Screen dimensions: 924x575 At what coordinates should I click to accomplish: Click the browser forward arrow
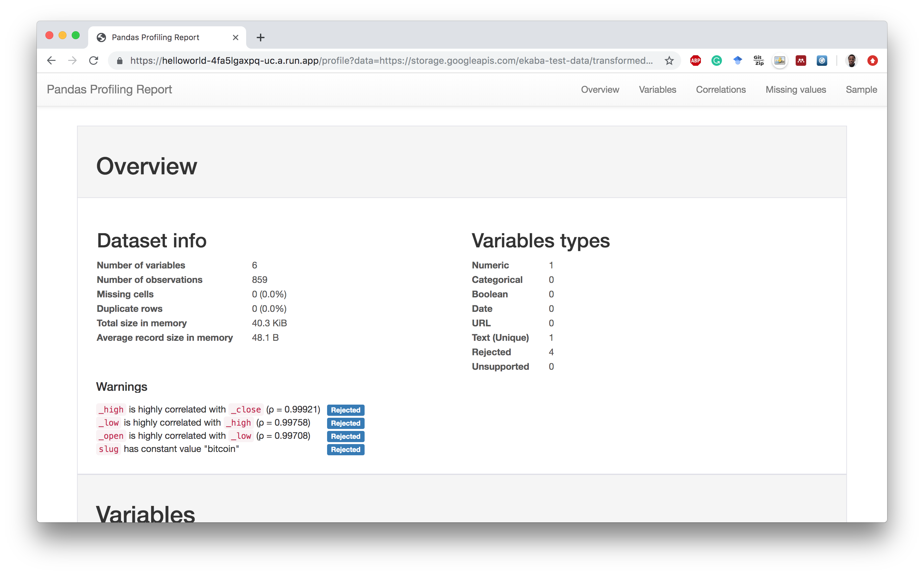coord(72,61)
